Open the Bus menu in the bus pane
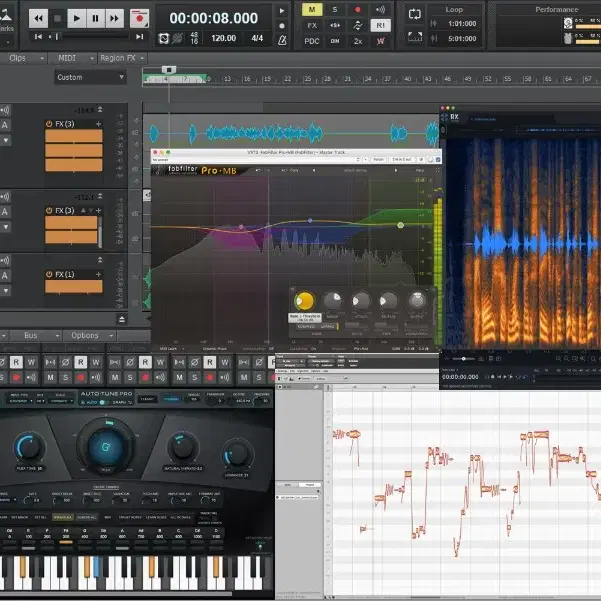The width and height of the screenshot is (601, 601). [x=35, y=335]
